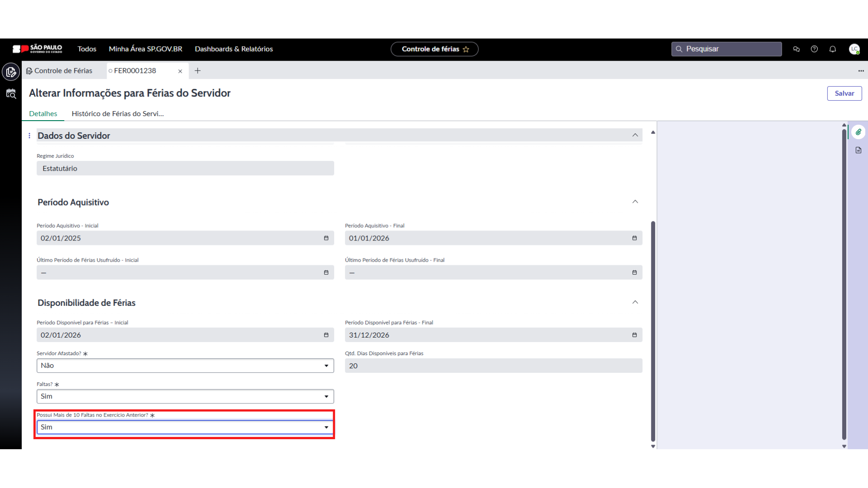The height and width of the screenshot is (488, 868).
Task: Click the list search icon in left sidebar
Action: click(x=11, y=94)
